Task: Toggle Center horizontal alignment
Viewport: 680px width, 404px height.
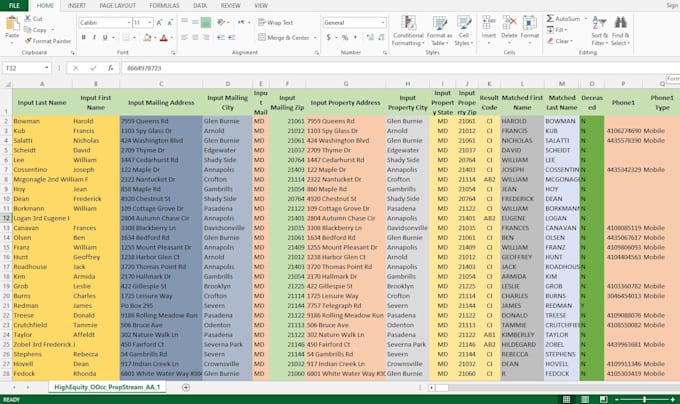Action: point(195,38)
